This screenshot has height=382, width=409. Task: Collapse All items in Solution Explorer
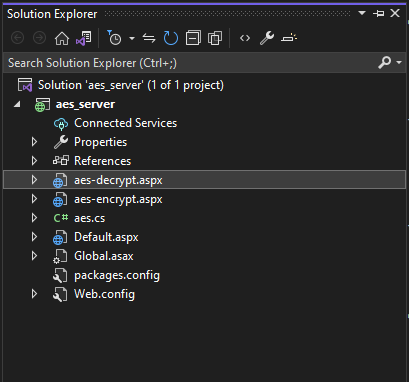click(x=193, y=38)
